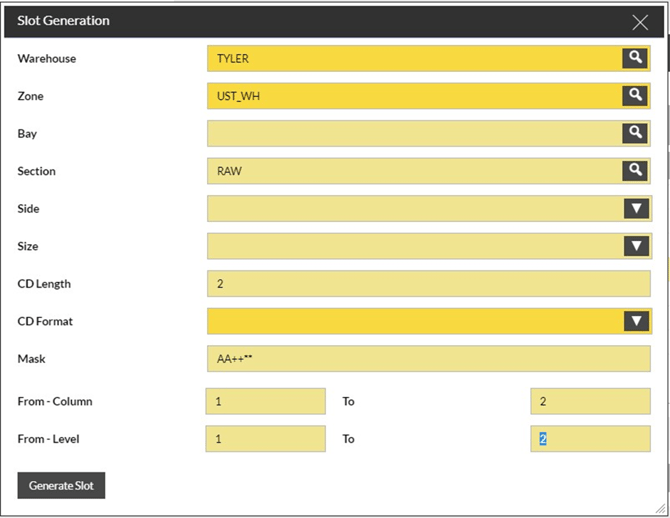Focus the empty Bay input field

[x=414, y=133]
